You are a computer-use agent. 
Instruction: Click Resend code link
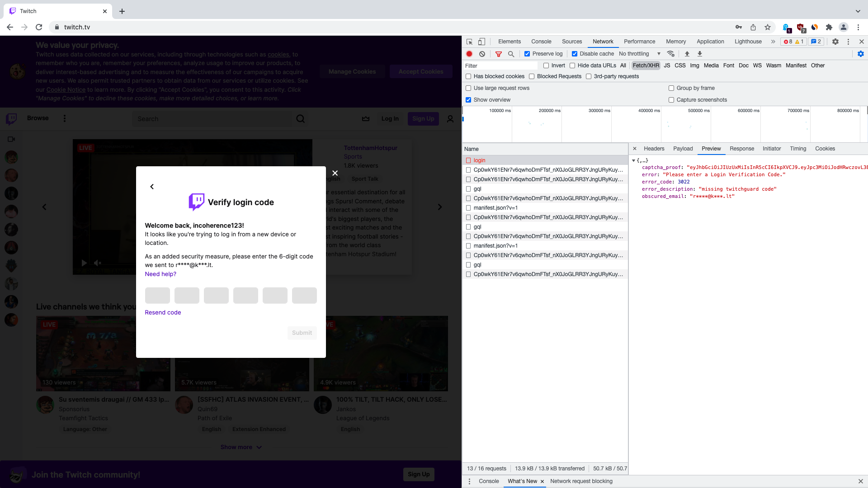tap(163, 313)
